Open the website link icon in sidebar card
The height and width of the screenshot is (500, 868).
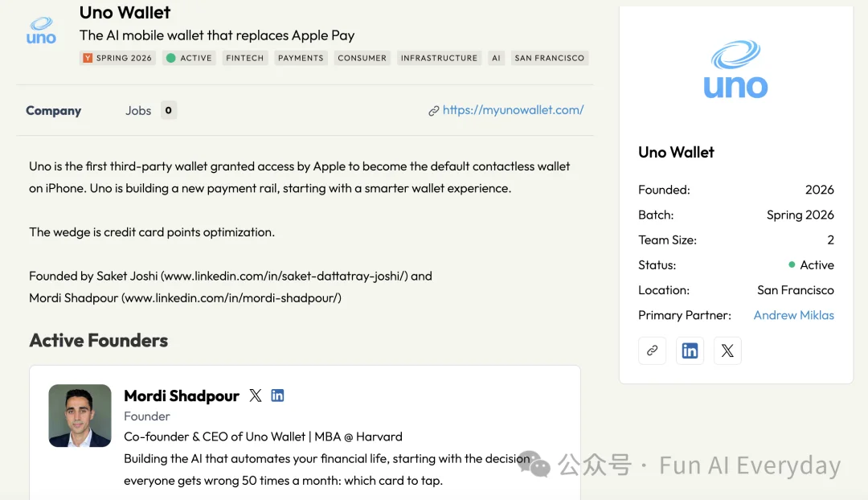pos(652,350)
